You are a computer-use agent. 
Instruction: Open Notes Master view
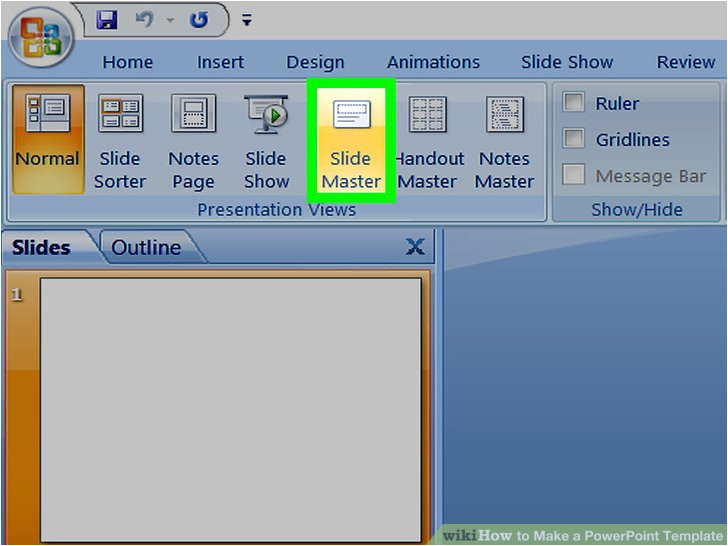(x=504, y=140)
